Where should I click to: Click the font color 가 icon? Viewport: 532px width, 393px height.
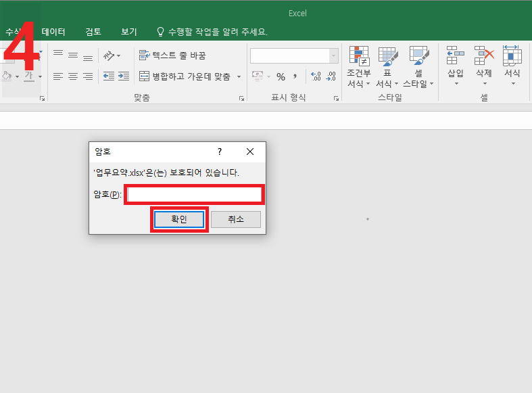[x=29, y=76]
